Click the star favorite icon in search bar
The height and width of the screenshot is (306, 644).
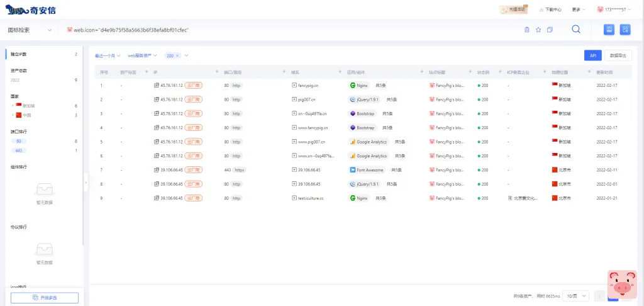[538, 30]
